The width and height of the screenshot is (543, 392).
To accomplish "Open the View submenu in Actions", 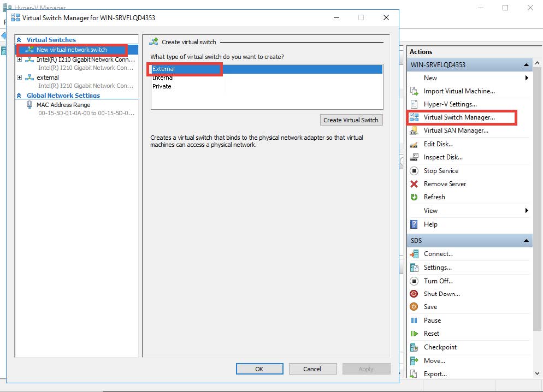I will [x=527, y=211].
